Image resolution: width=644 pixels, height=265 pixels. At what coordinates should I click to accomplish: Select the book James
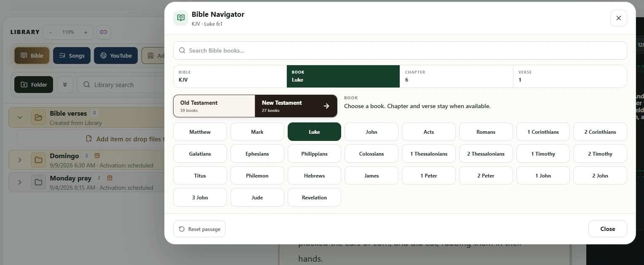pyautogui.click(x=371, y=175)
